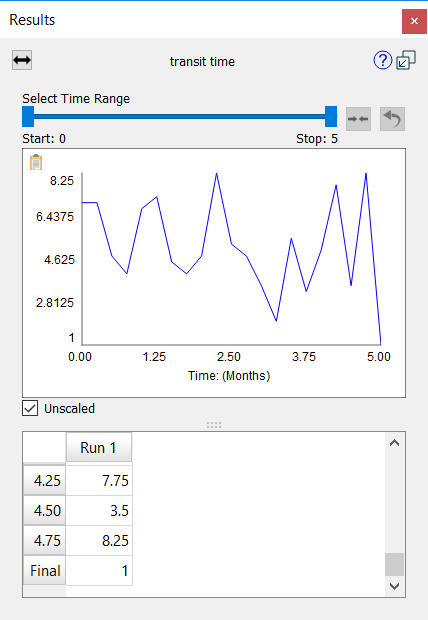
Task: Click the pop-out window icon
Action: (406, 60)
